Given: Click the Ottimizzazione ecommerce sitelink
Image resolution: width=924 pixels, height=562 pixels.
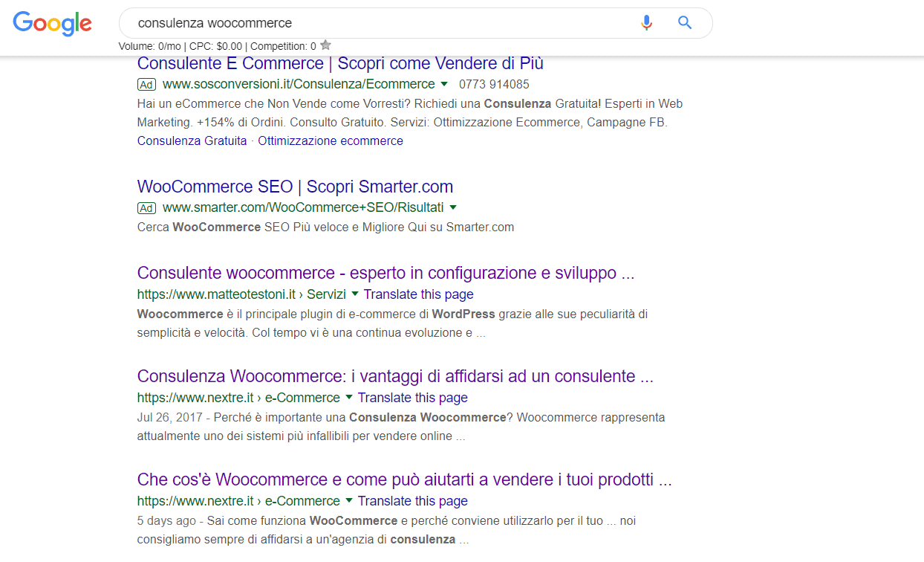Looking at the screenshot, I should tap(331, 140).
